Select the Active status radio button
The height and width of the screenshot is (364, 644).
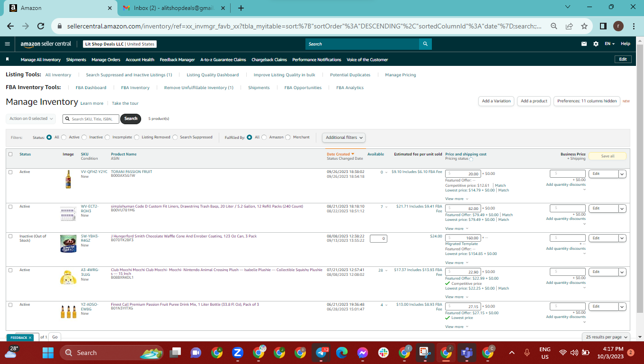[x=64, y=137]
